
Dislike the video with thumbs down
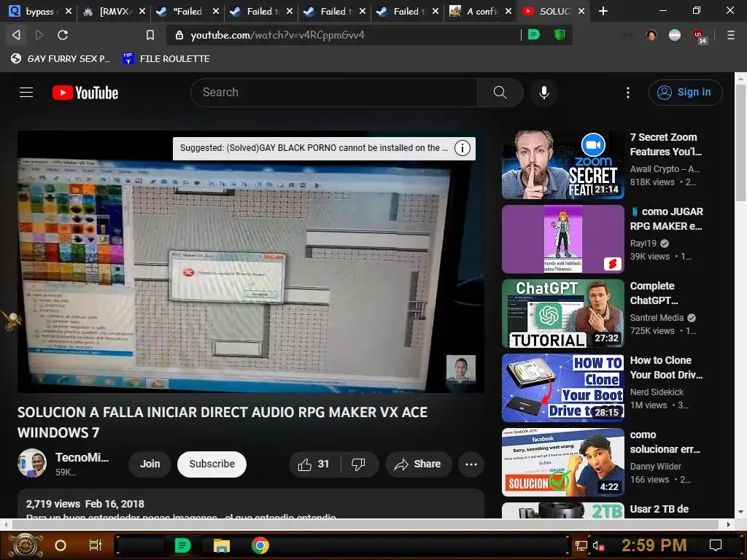[358, 464]
